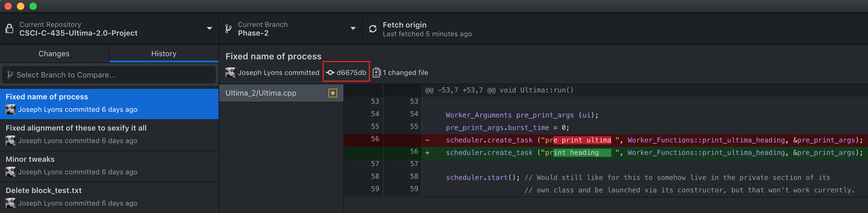
Task: Click the Current Branch git icon
Action: pos(229,29)
